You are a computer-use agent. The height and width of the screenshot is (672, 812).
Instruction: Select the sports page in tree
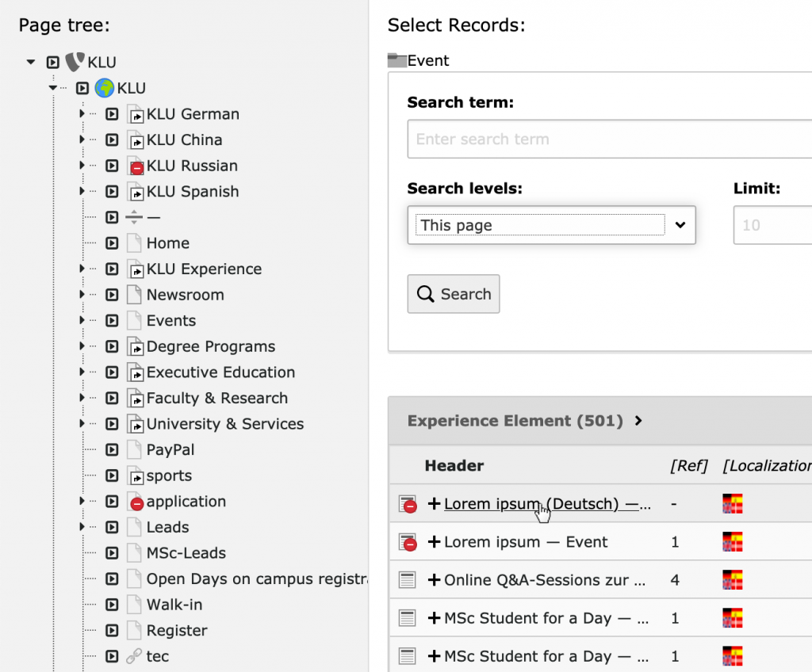click(169, 475)
